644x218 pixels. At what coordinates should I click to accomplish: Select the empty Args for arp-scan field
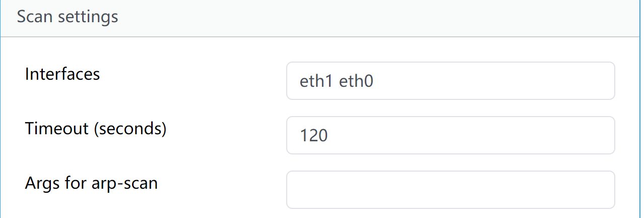[x=450, y=190]
